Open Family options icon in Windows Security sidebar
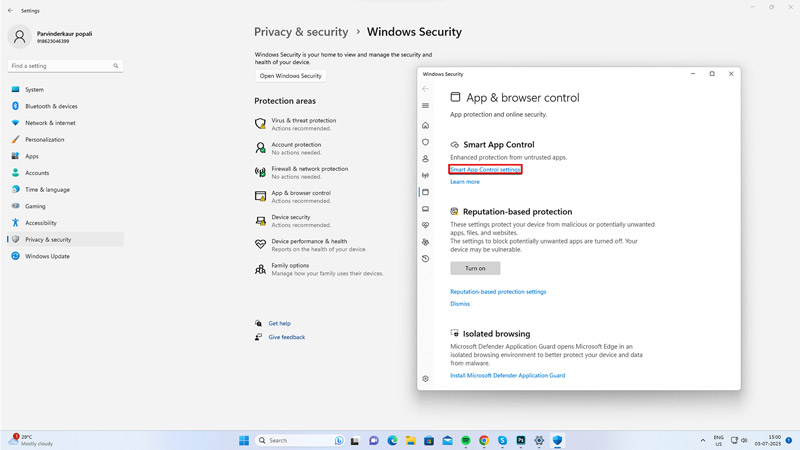This screenshot has width=800, height=450. click(x=426, y=242)
